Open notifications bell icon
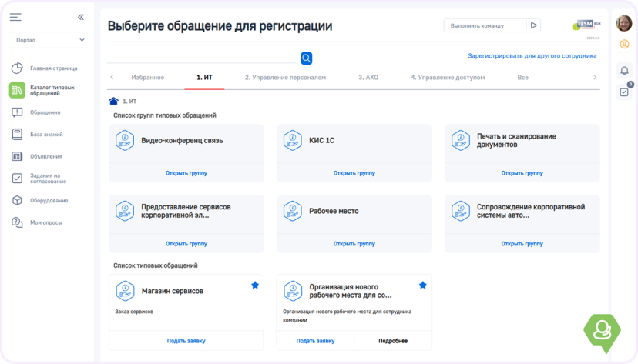 (624, 71)
